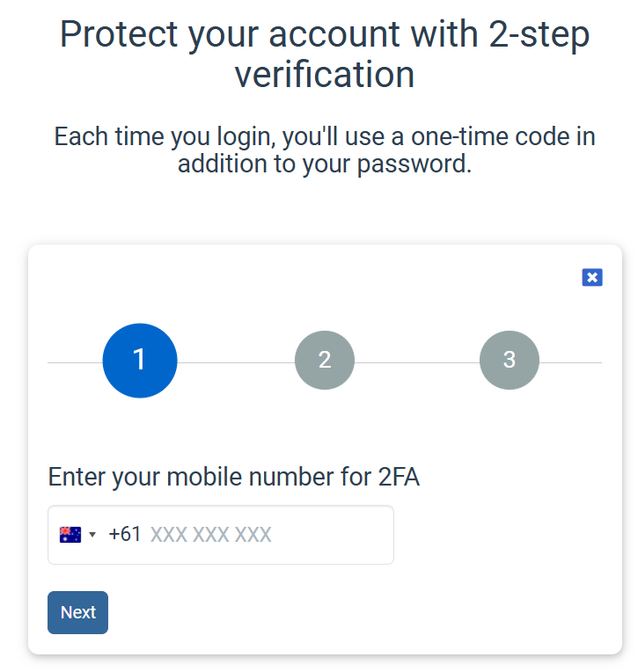
Task: Click the word 'verification' in the title
Action: 325,75
